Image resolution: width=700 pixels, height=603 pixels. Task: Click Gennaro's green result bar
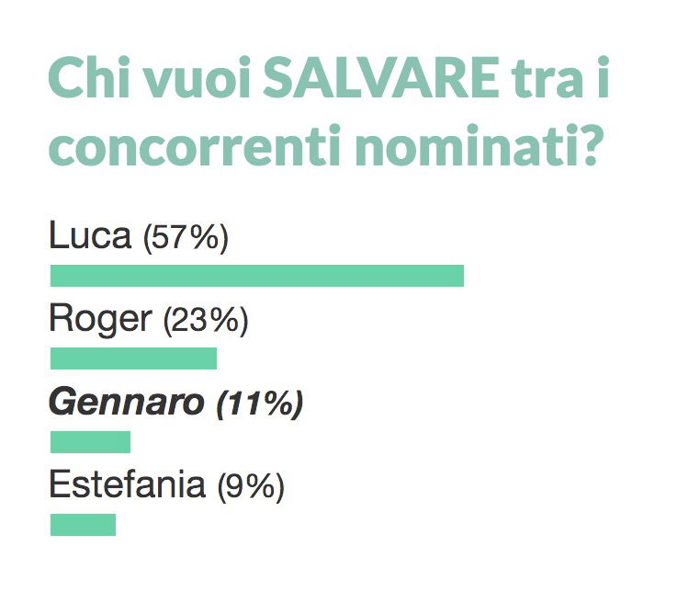tap(90, 442)
